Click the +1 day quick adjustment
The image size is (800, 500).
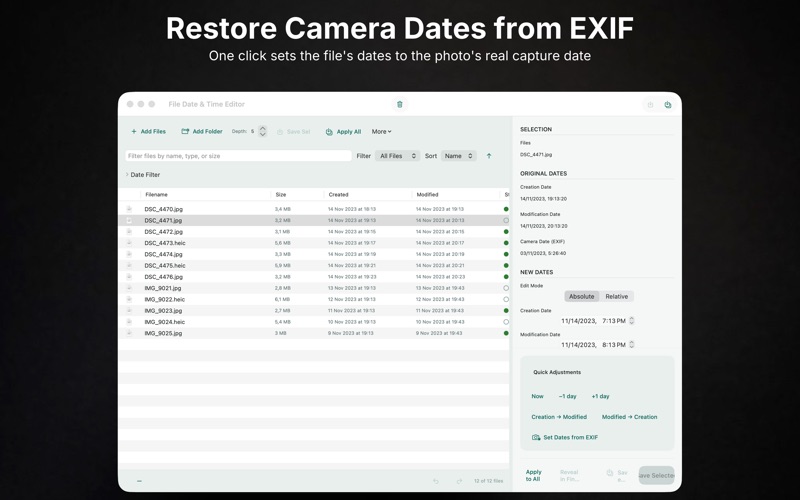pos(601,396)
